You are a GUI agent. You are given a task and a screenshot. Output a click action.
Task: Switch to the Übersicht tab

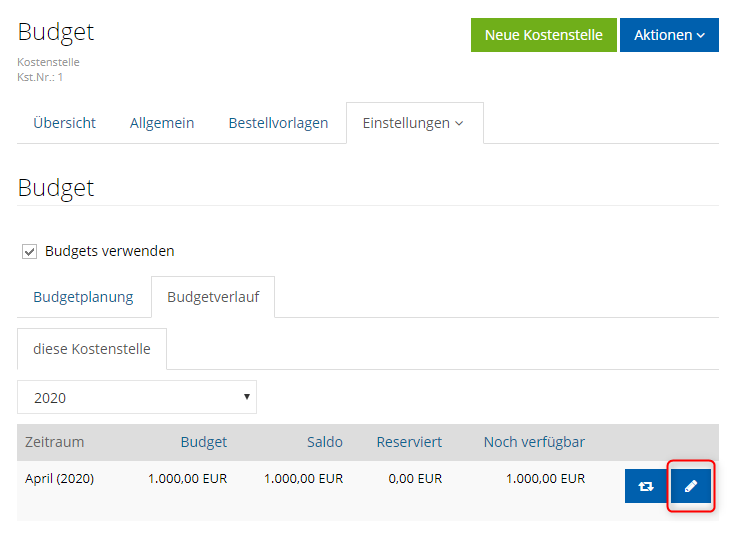(x=64, y=123)
